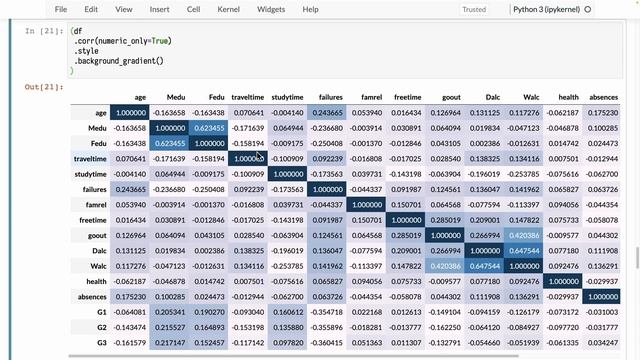This screenshot has height=360, width=640.
Task: Click the 'goout' column header
Action: [x=451, y=97]
